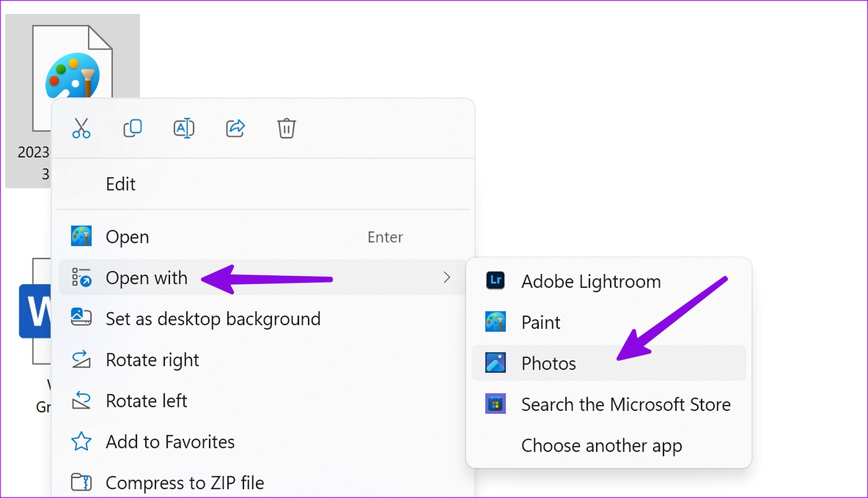Viewport: 868px width, 498px height.
Task: Choose Rotate left option
Action: coord(263,401)
